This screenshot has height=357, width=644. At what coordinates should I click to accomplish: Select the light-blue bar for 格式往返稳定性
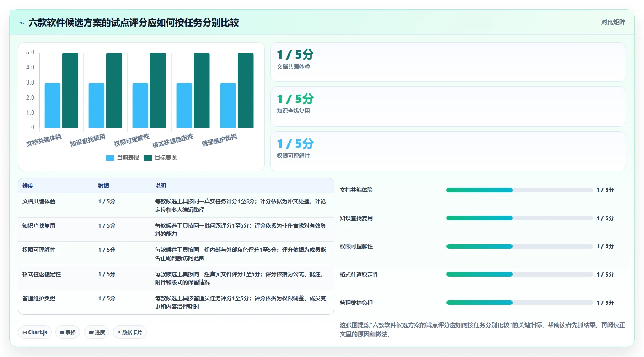coord(184,105)
